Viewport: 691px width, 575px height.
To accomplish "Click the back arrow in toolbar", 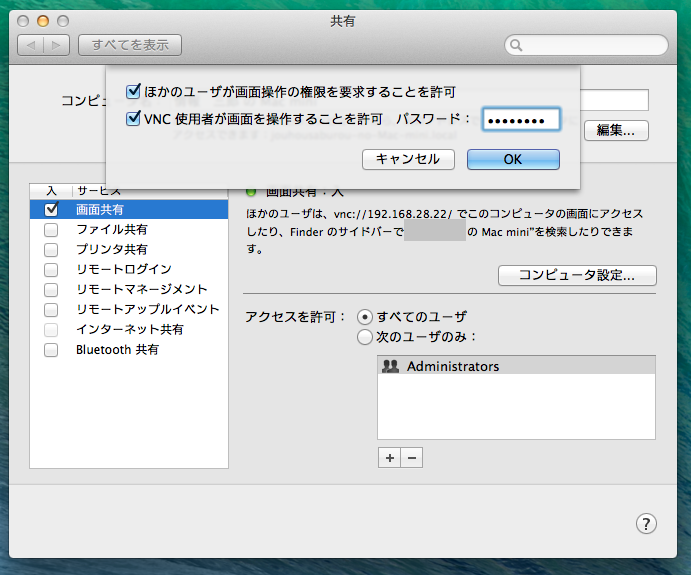I will click(x=30, y=45).
